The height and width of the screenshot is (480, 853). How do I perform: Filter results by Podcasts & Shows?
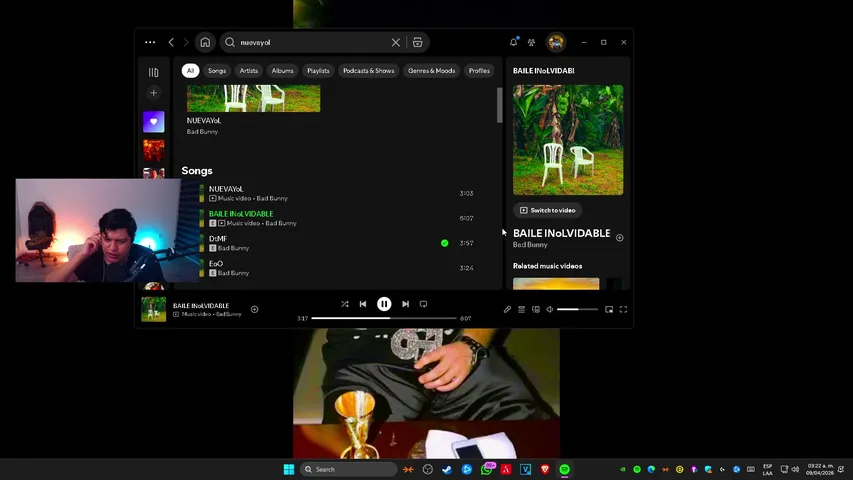[x=368, y=71]
